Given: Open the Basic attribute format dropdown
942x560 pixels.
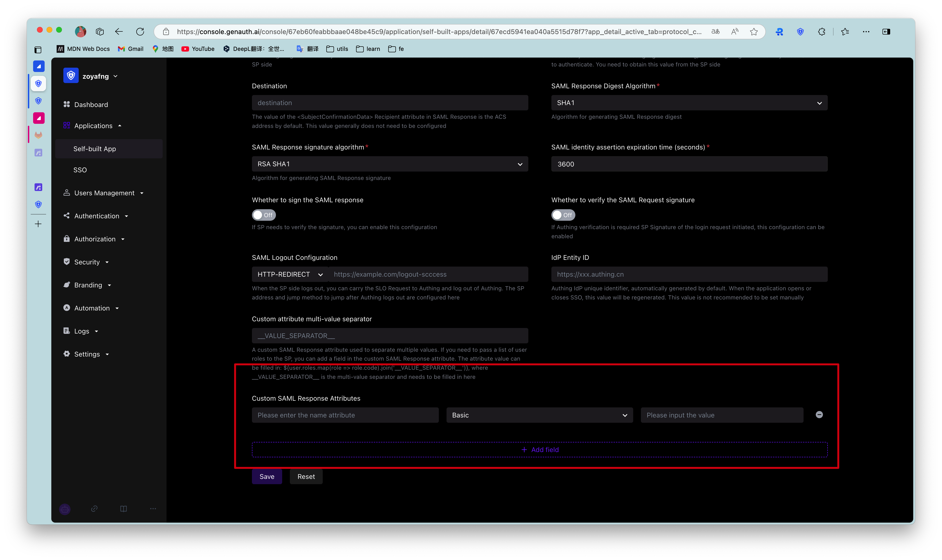Looking at the screenshot, I should (539, 415).
